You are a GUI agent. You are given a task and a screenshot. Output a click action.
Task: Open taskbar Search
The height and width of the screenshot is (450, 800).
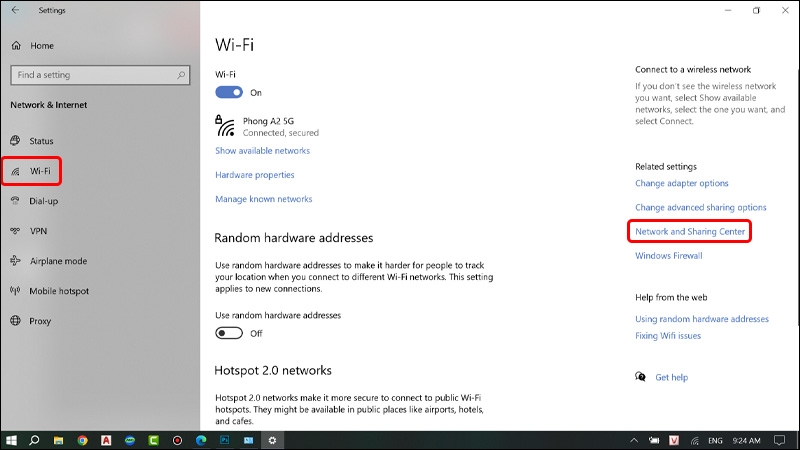(x=34, y=440)
